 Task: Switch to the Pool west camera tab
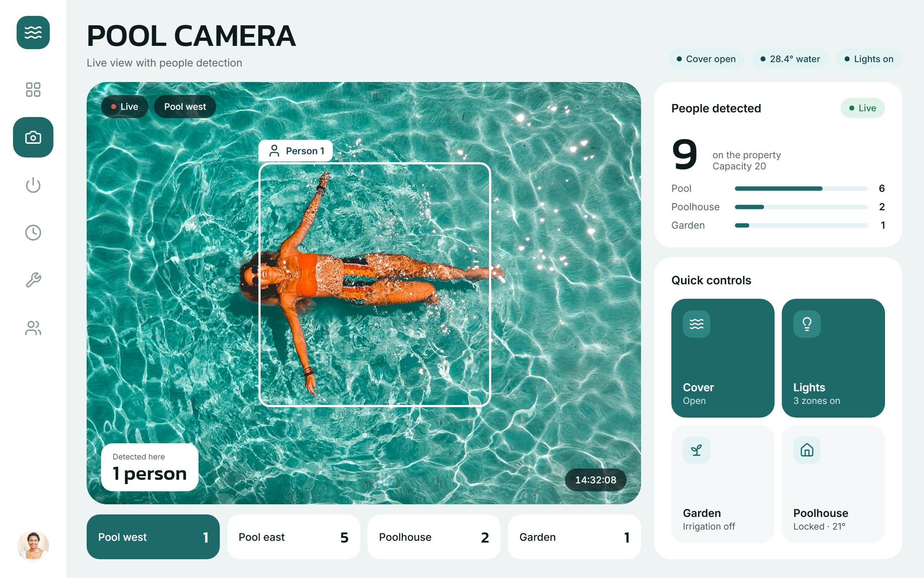coord(153,537)
